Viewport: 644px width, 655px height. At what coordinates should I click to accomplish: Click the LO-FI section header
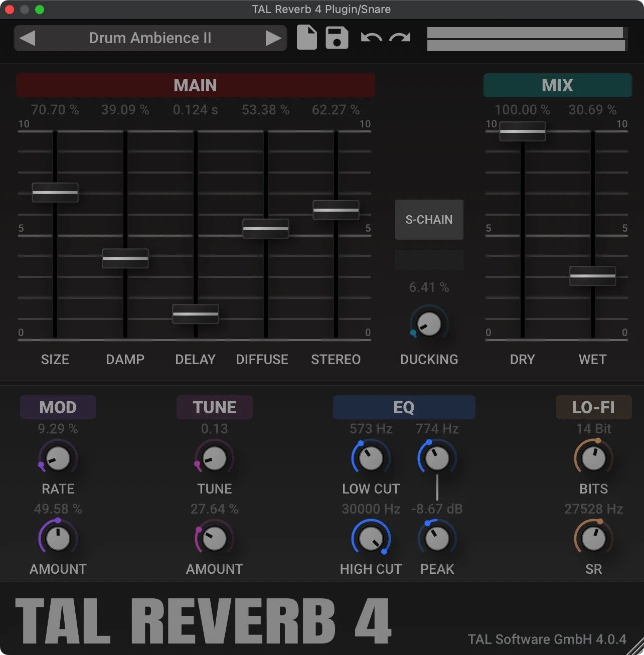[593, 407]
